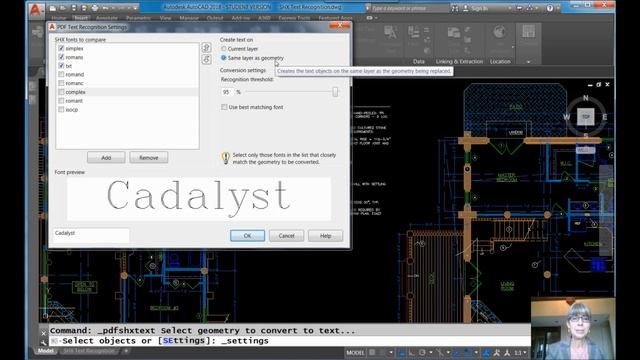This screenshot has width=640, height=360.
Task: Click the Open file icon in Quick Access toolbar
Action: pyautogui.click(x=63, y=8)
